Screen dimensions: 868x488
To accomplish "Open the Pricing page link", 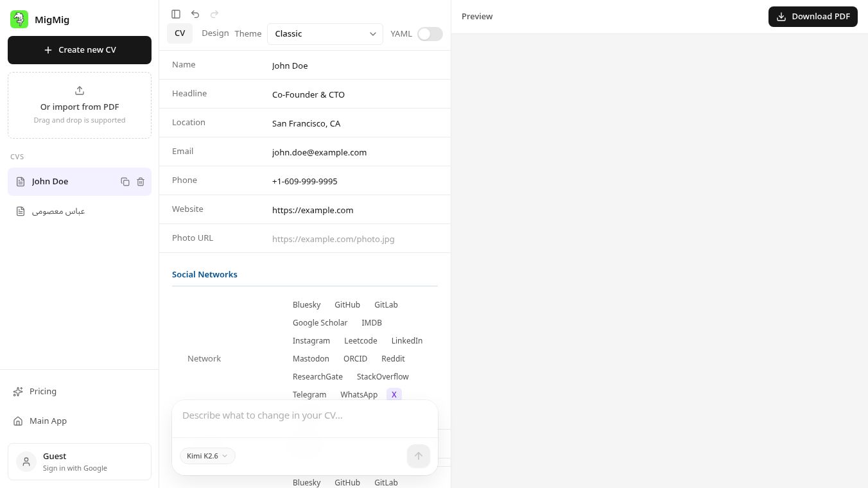I will pyautogui.click(x=43, y=392).
